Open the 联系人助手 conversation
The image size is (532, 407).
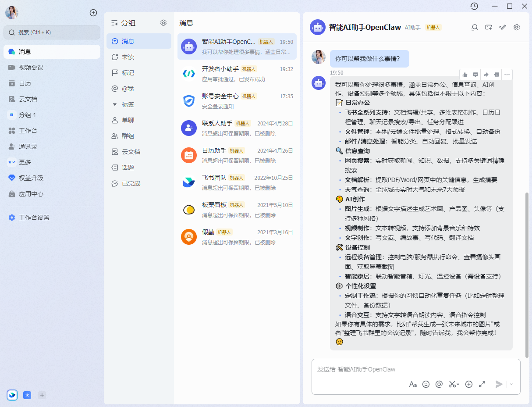pyautogui.click(x=237, y=128)
